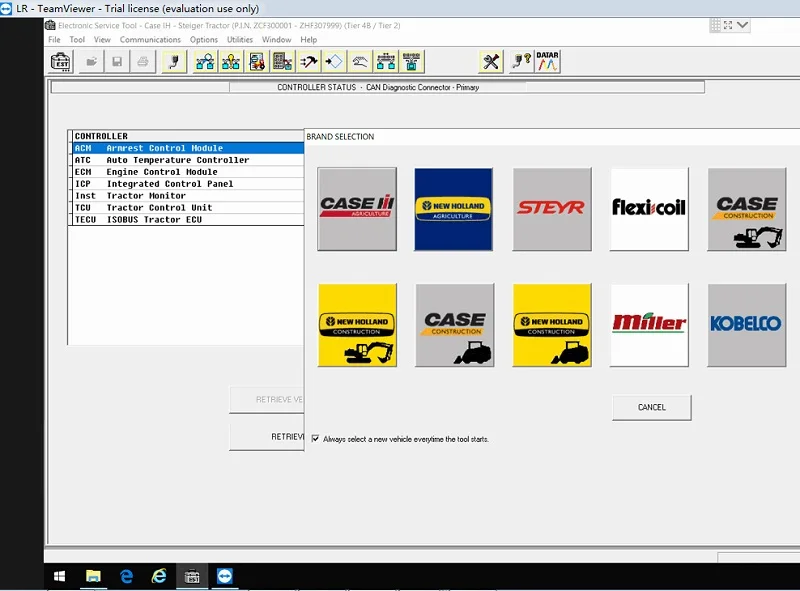Select the Kobelco brand tile
Viewport: 800px width, 591px height.
coord(746,325)
